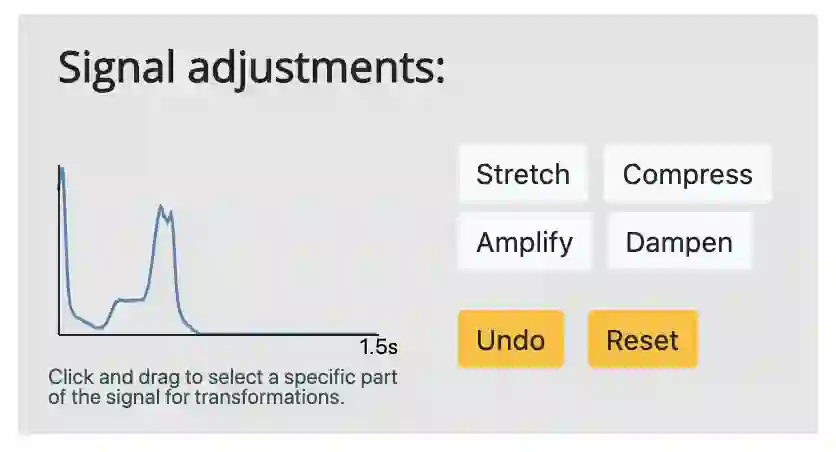836x452 pixels.
Task: Click the rising edge of the second peak
Action: 152,250
